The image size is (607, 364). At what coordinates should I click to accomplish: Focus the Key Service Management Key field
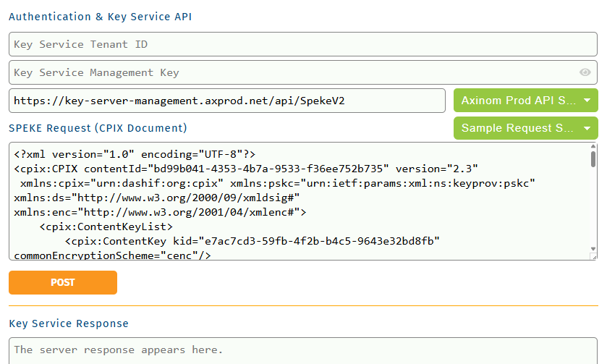289,72
